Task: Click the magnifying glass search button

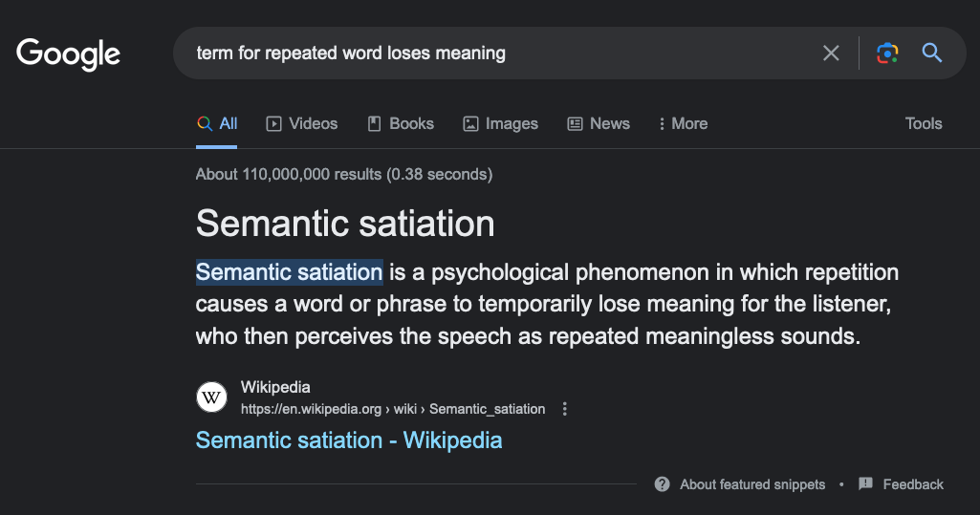Action: 932,54
